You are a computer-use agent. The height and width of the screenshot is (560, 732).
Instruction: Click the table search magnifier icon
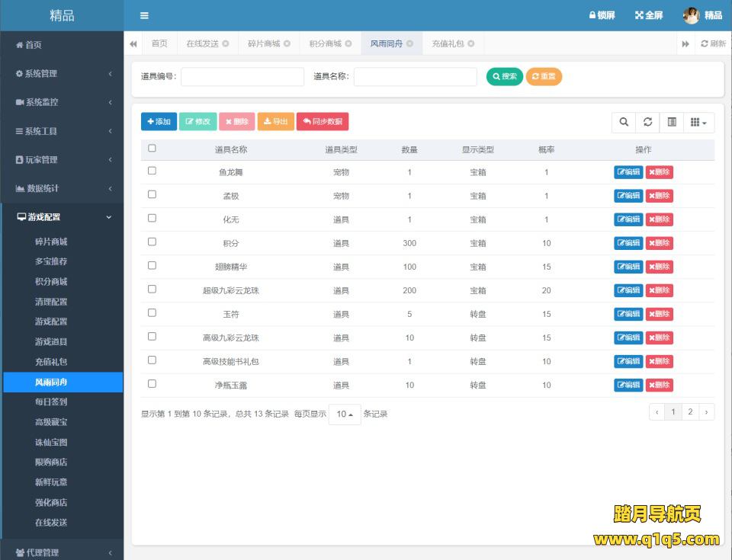click(624, 122)
